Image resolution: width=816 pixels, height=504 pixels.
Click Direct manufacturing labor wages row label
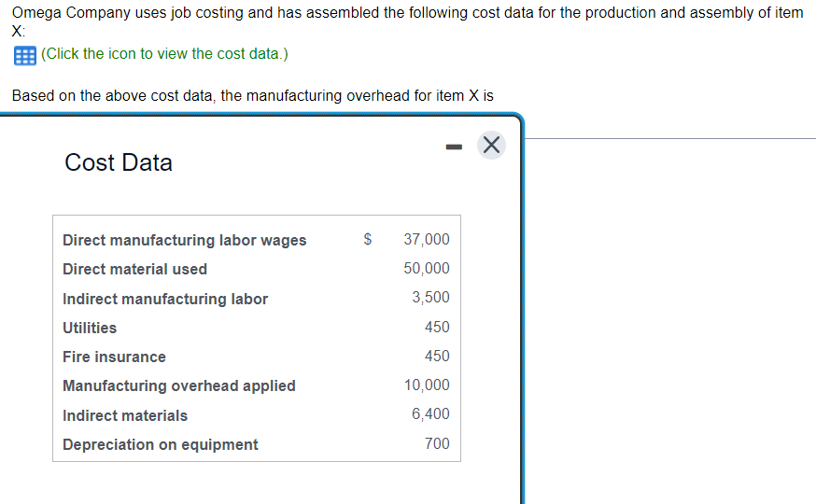(x=184, y=240)
